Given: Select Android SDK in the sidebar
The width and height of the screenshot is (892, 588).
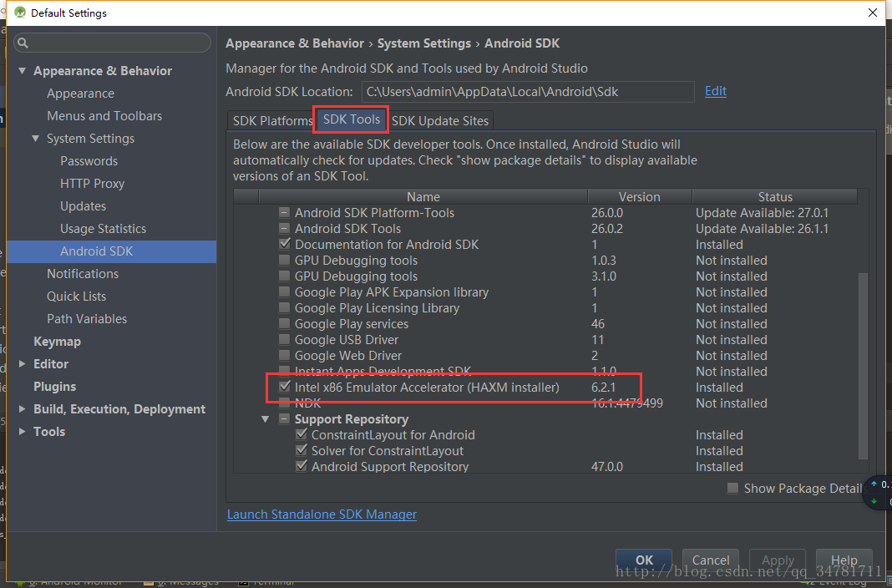Looking at the screenshot, I should pos(112,251).
